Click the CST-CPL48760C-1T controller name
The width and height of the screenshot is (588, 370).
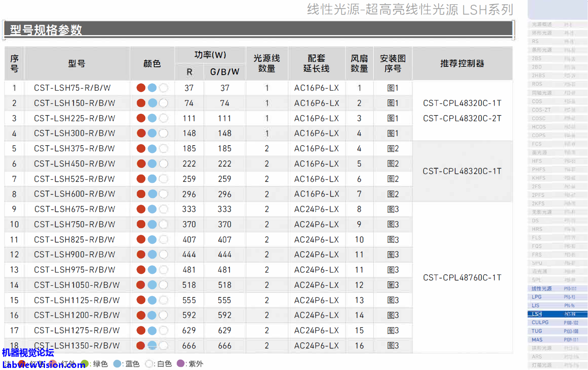[x=462, y=278]
